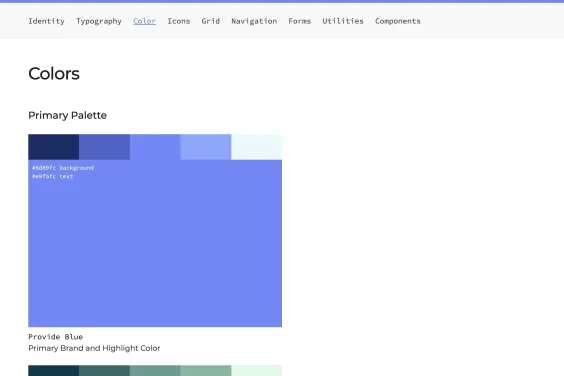Pick the middle Provide Blue swatch

point(155,147)
